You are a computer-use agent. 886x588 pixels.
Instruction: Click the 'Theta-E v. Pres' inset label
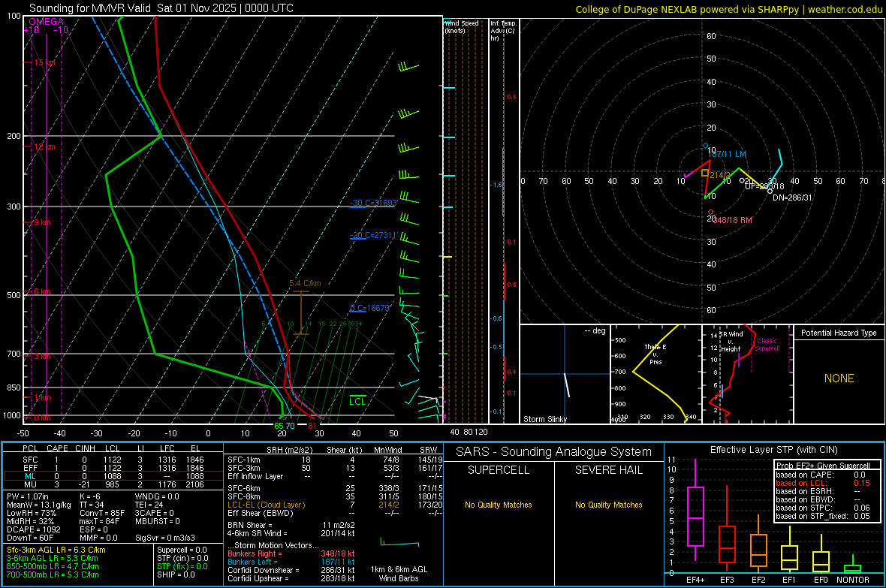[655, 354]
